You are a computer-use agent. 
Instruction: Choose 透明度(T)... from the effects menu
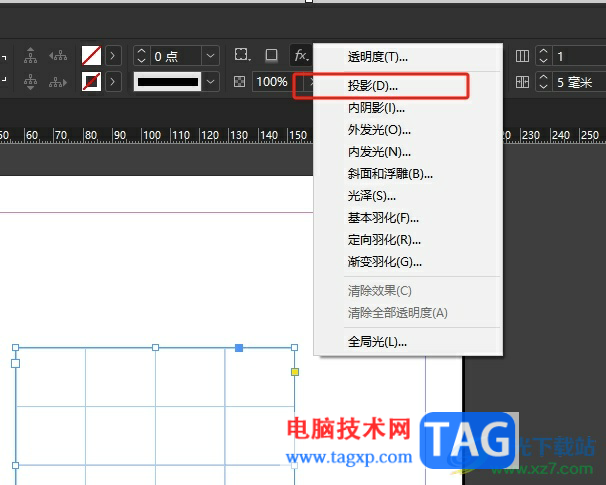tap(408, 57)
